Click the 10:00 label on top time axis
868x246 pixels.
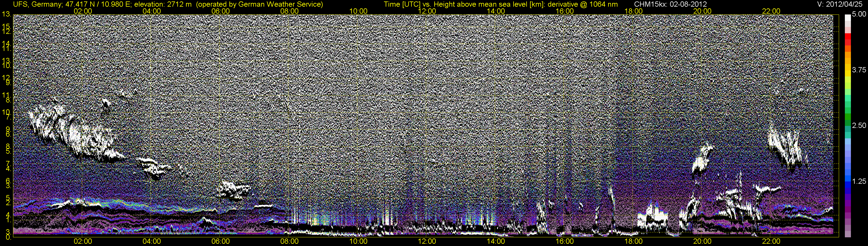[358, 11]
